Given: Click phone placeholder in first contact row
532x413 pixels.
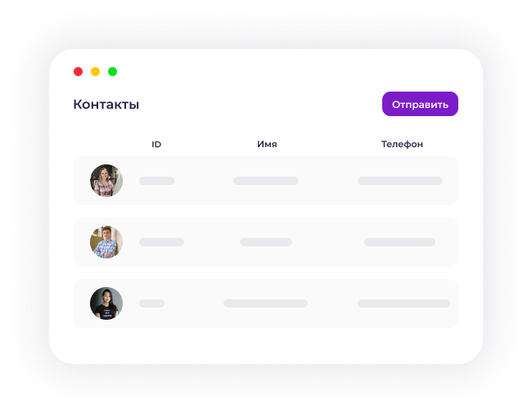Looking at the screenshot, I should (400, 181).
